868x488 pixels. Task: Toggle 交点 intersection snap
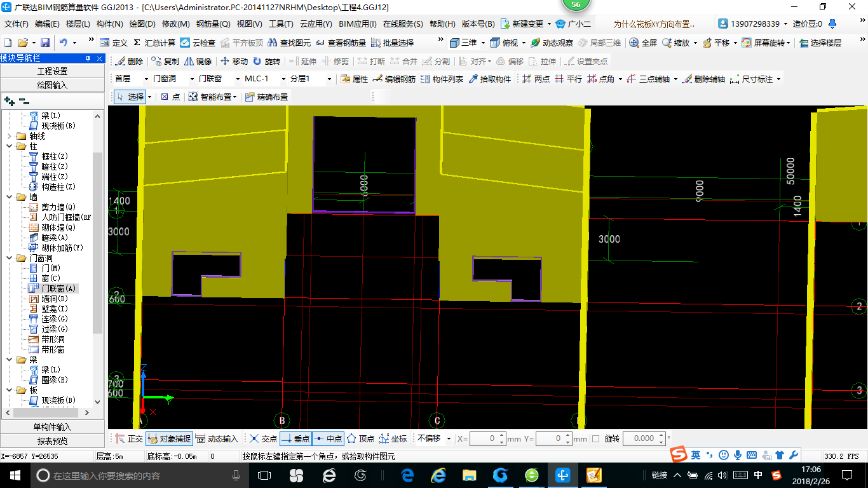click(x=263, y=438)
